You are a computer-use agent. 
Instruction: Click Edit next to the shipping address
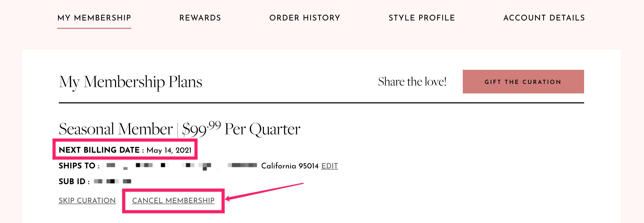coord(330,166)
